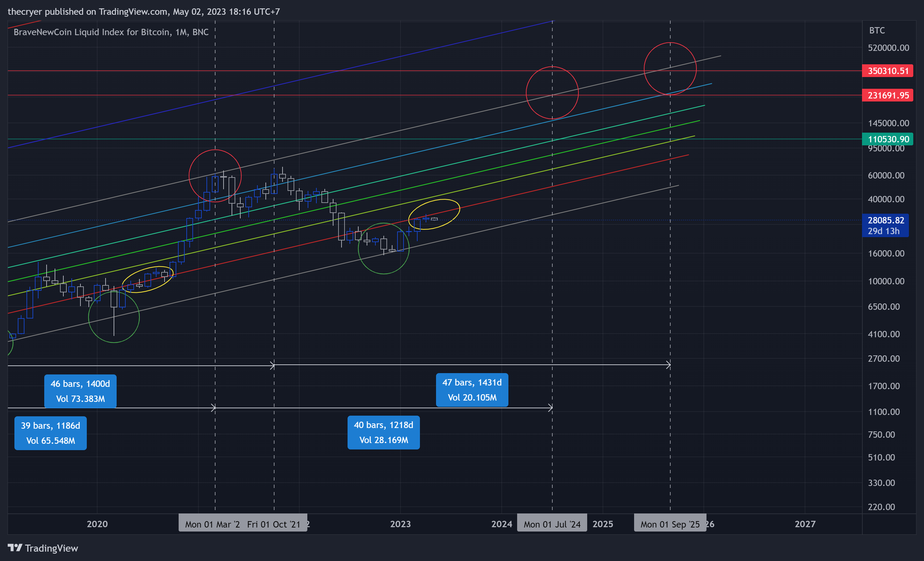Click the 6500.00 price axis value
This screenshot has height=561, width=924.
[884, 306]
